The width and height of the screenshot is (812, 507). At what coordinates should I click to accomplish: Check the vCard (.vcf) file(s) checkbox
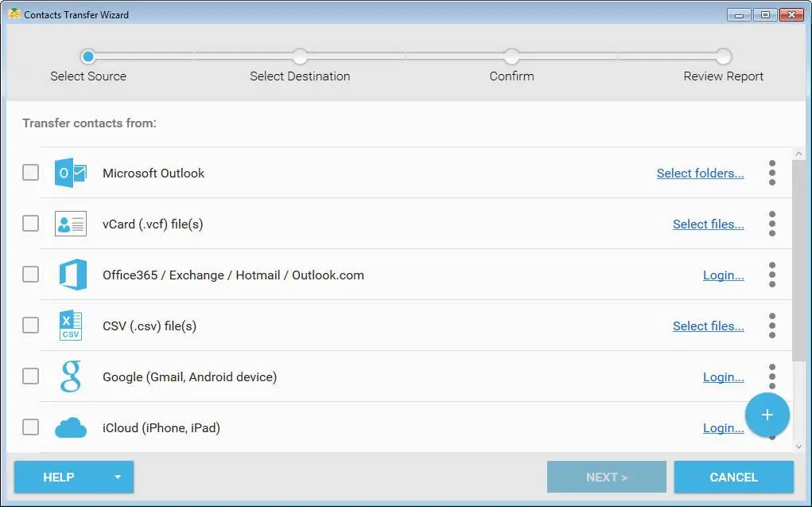tap(30, 224)
